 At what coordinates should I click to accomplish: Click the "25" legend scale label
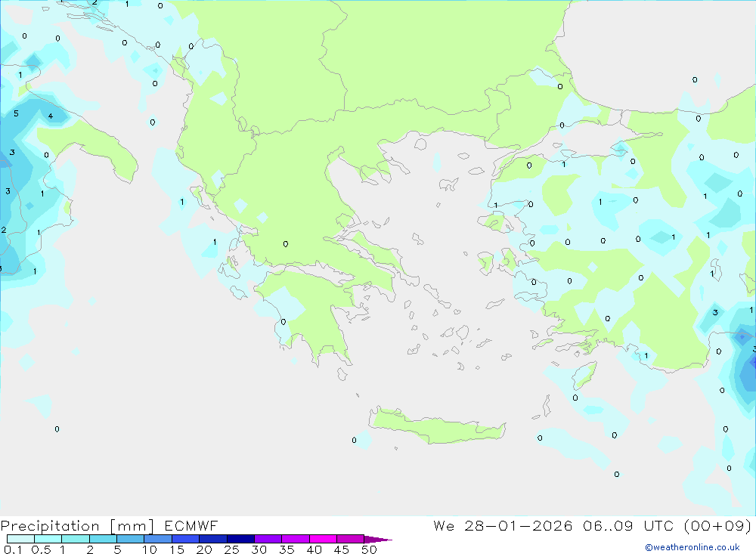[x=231, y=549]
